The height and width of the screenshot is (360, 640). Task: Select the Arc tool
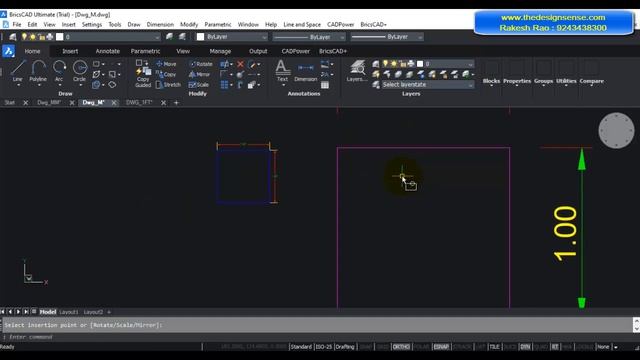tap(59, 71)
